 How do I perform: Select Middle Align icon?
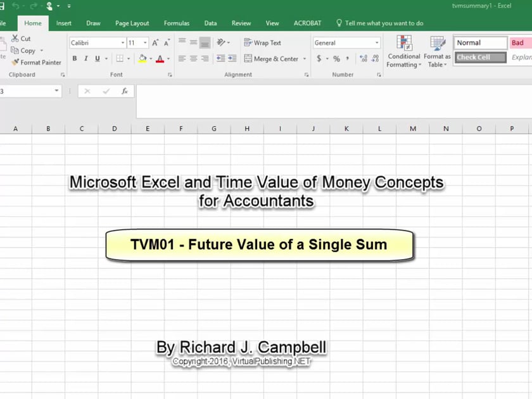tap(193, 42)
